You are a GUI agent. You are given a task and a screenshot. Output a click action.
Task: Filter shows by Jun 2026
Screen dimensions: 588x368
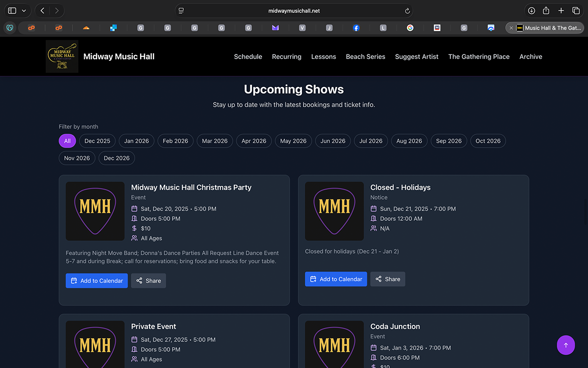333,141
